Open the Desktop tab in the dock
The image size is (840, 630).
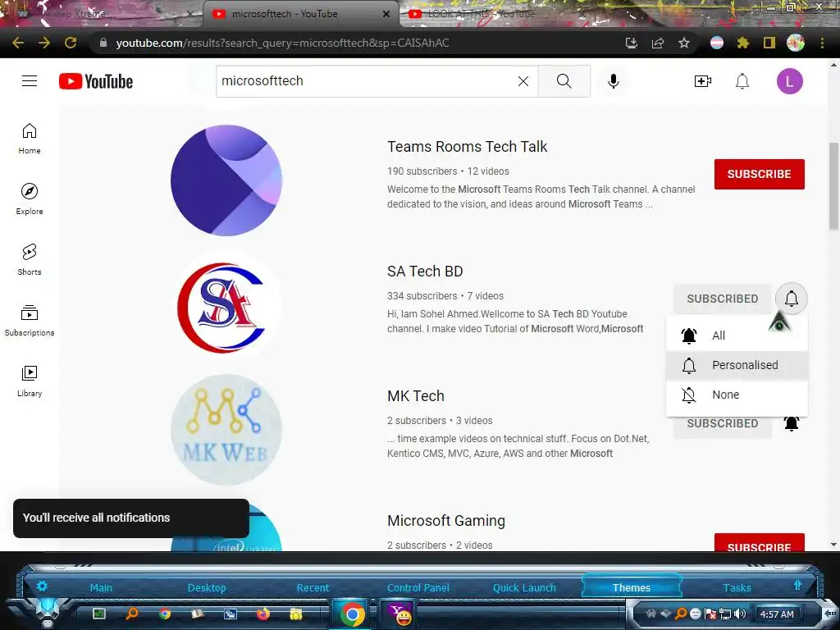click(x=207, y=587)
